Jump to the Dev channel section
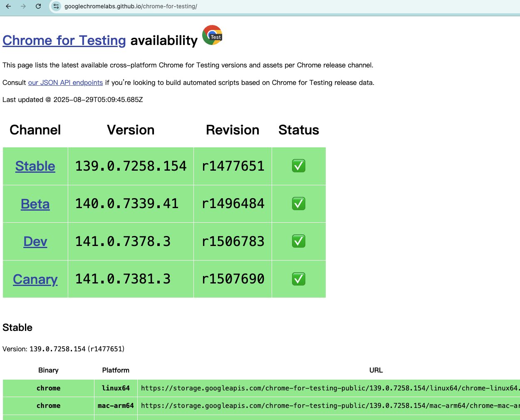Screen dimensions: 520x420 [x=35, y=241]
